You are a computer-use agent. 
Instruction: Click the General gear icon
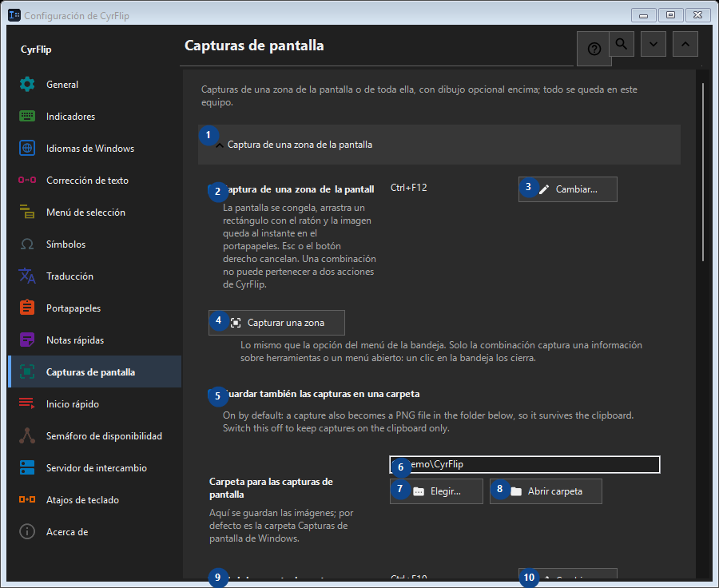coord(27,85)
